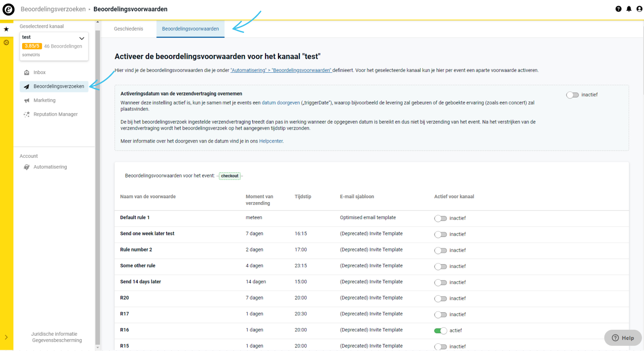Click the Marketing megaphone icon
Screen dimensions: 644x351
pyautogui.click(x=27, y=101)
